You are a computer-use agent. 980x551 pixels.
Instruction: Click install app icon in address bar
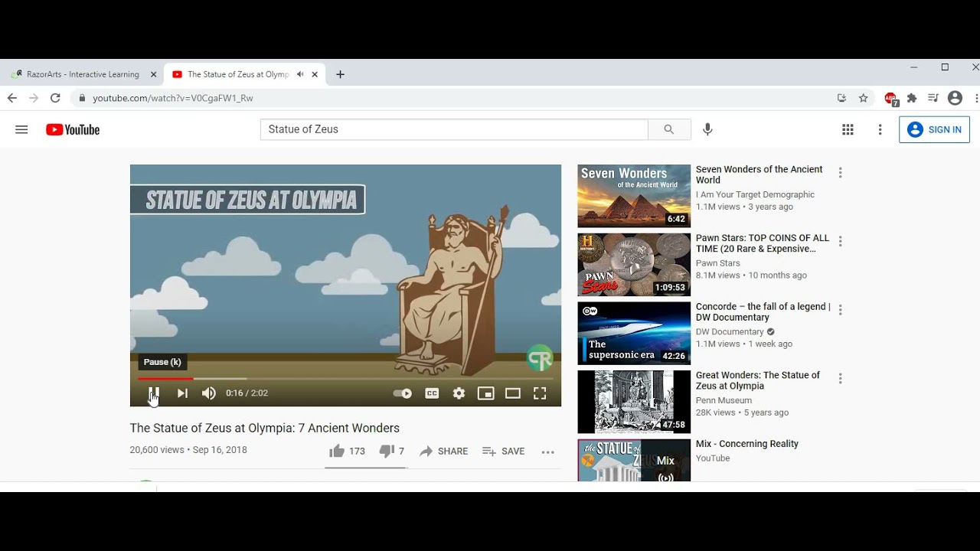pos(842,98)
